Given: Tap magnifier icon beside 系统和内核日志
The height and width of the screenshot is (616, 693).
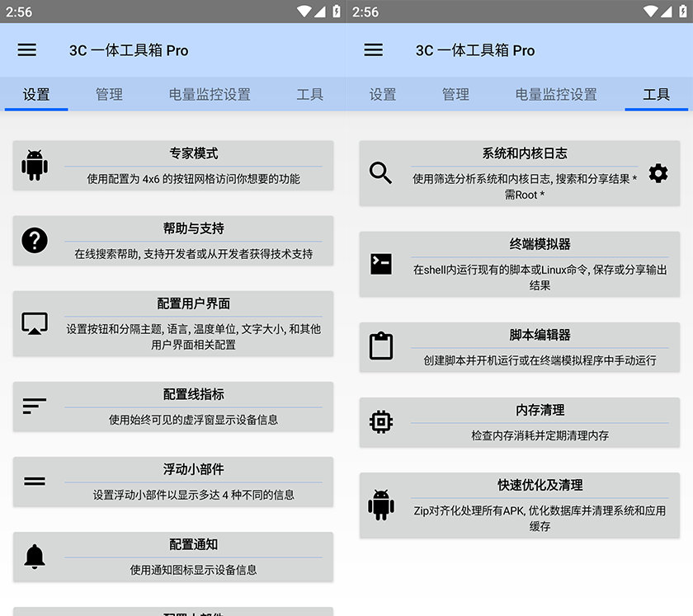Looking at the screenshot, I should click(380, 173).
